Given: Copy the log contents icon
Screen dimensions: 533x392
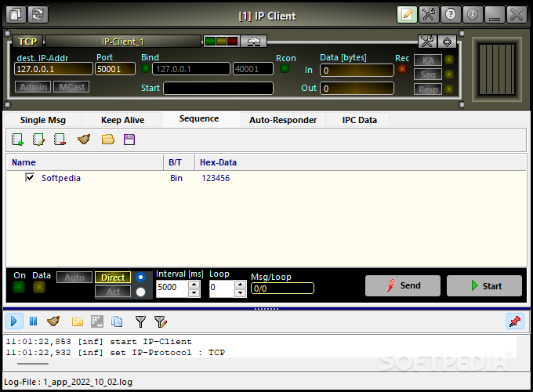Looking at the screenshot, I should pyautogui.click(x=117, y=321).
